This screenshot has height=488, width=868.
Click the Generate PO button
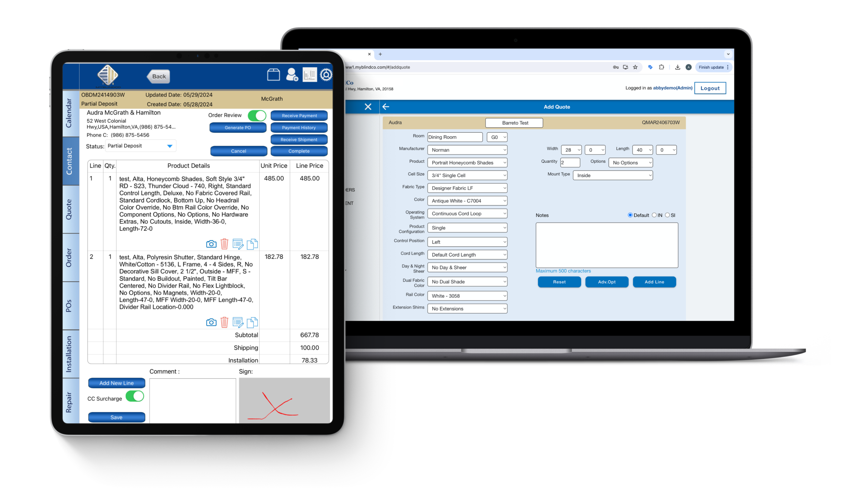click(237, 128)
